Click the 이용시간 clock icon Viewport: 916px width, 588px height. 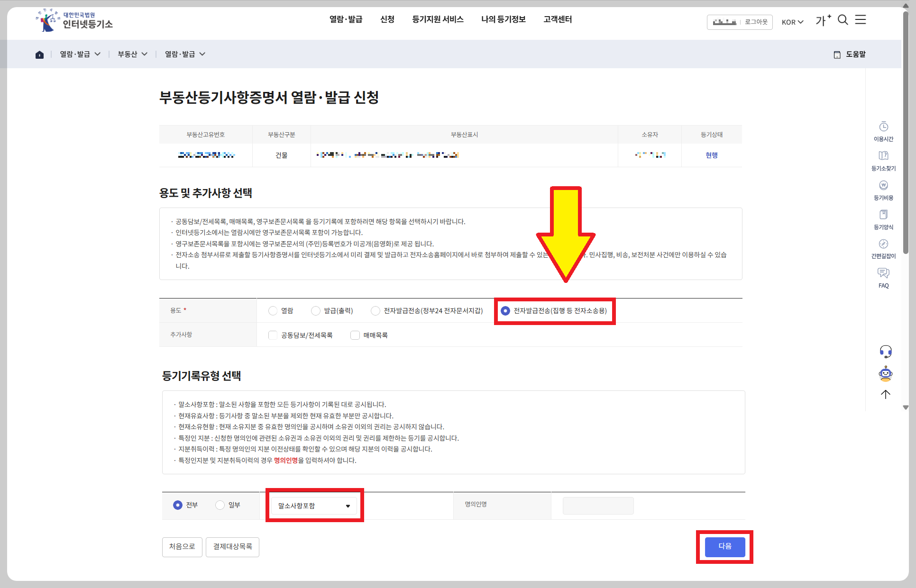[883, 127]
